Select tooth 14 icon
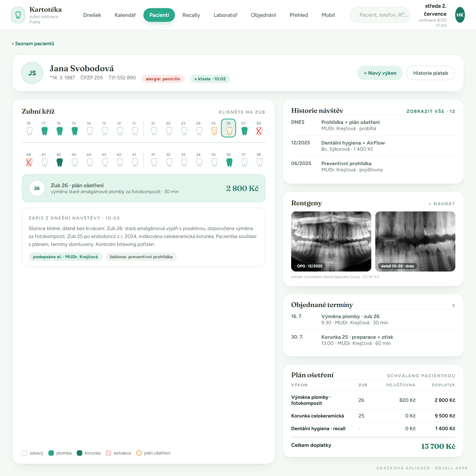Viewport: 476px width, 476px height. tap(90, 131)
